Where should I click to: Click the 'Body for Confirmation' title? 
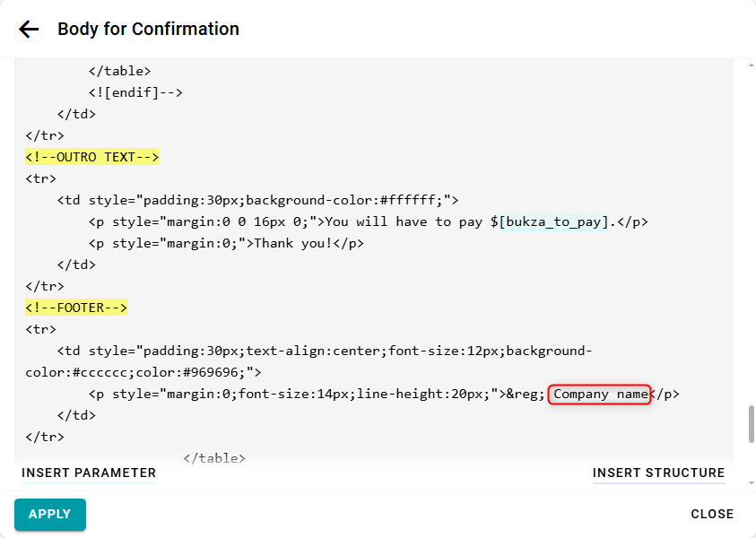tap(148, 30)
